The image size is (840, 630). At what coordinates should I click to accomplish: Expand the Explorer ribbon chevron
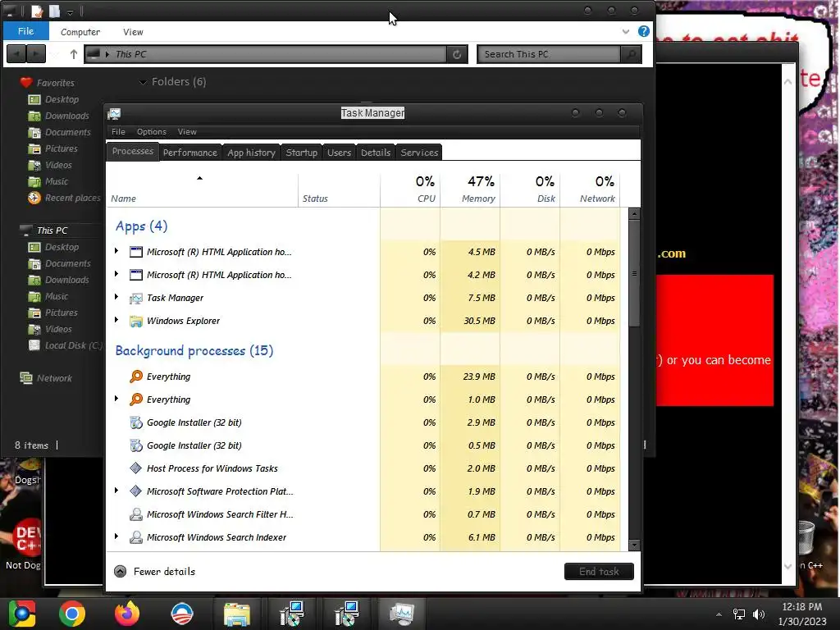coord(626,32)
